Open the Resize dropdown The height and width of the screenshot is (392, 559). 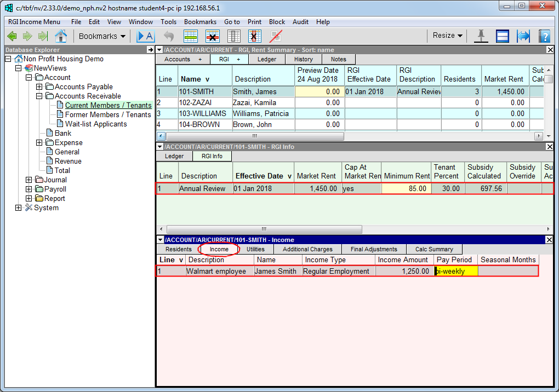[x=447, y=36]
